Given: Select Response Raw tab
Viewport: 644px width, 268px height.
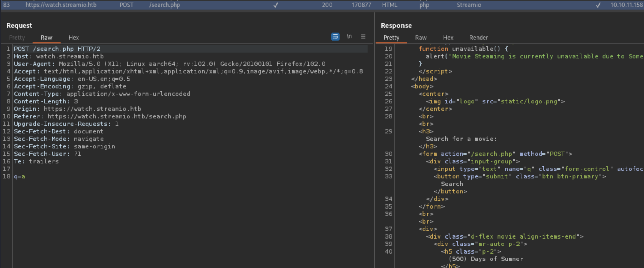Looking at the screenshot, I should tap(421, 38).
